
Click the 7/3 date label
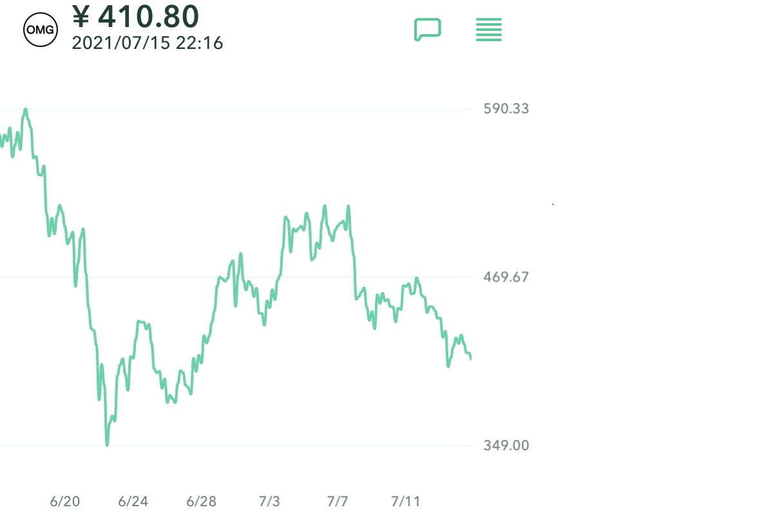click(269, 502)
